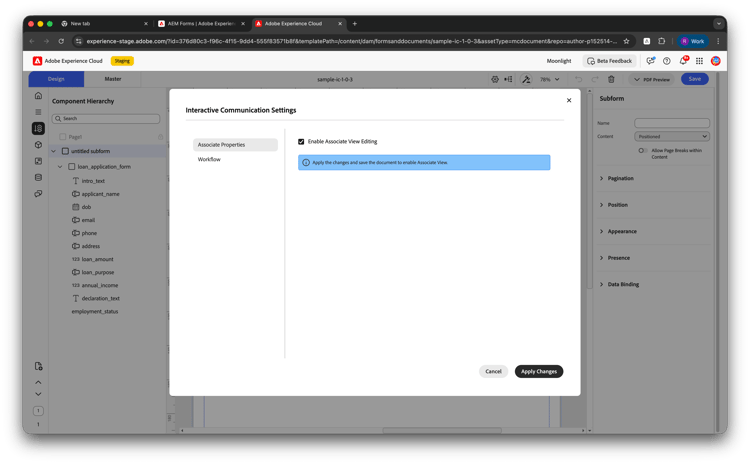The image size is (750, 464).
Task: Click the Save button
Action: pyautogui.click(x=695, y=79)
